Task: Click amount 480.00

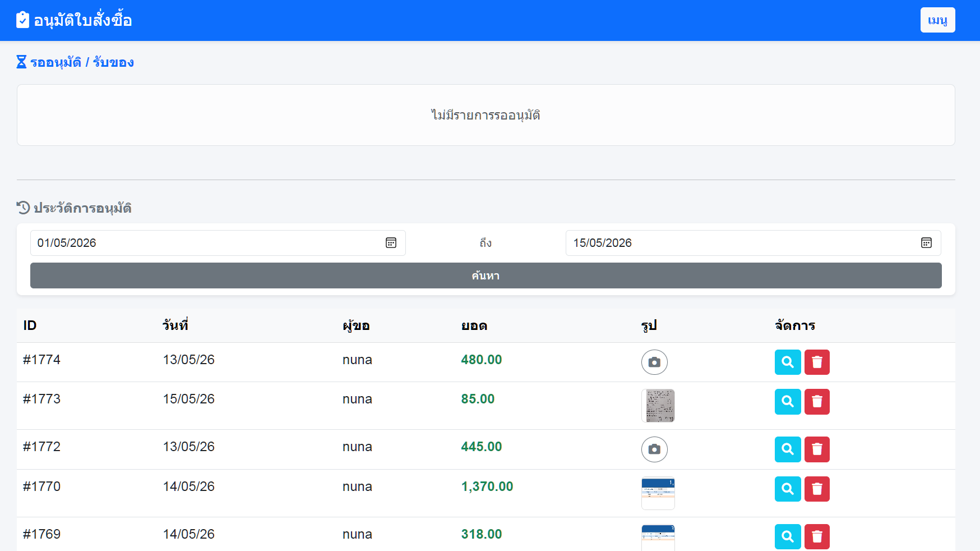Action: pos(482,360)
